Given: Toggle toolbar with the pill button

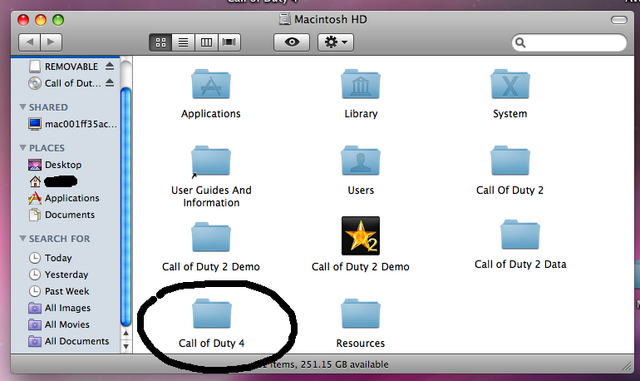Looking at the screenshot, I should pos(619,20).
